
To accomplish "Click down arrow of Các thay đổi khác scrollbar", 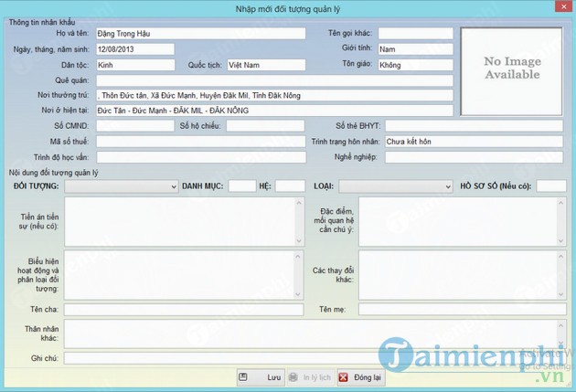I will click(560, 294).
